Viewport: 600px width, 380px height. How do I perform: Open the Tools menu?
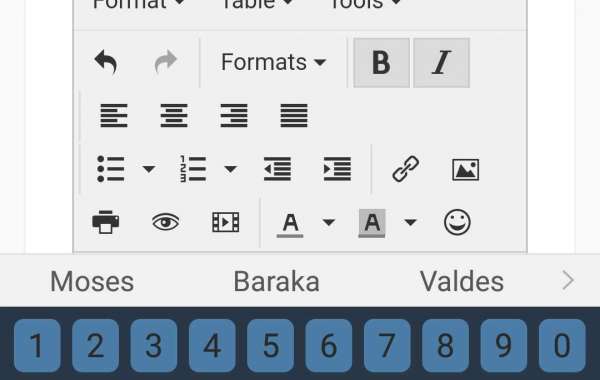[365, 4]
